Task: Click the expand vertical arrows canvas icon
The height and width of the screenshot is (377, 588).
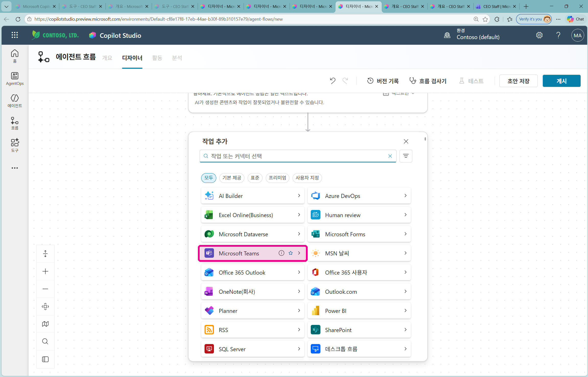Action: click(45, 254)
